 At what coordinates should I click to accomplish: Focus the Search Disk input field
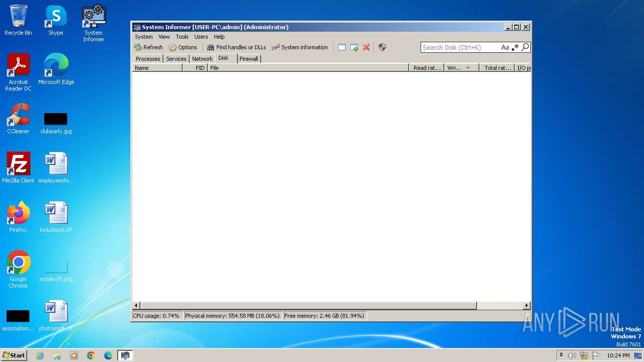click(x=460, y=47)
